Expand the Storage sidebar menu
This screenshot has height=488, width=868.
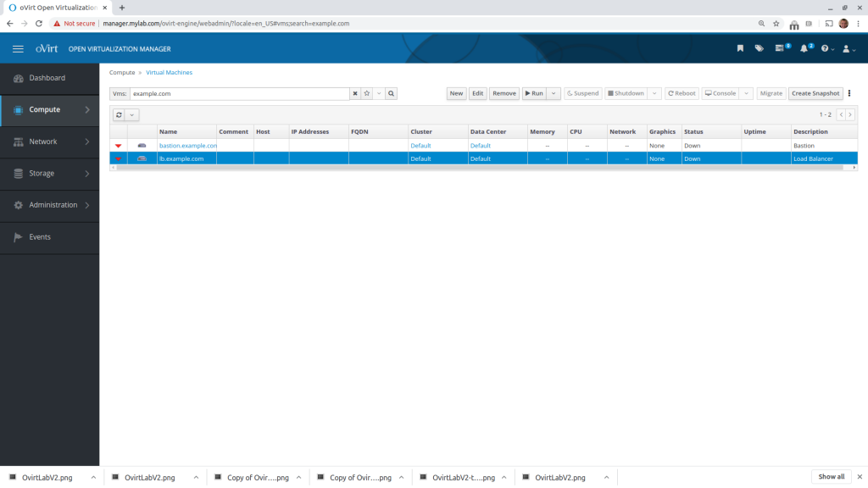point(49,173)
